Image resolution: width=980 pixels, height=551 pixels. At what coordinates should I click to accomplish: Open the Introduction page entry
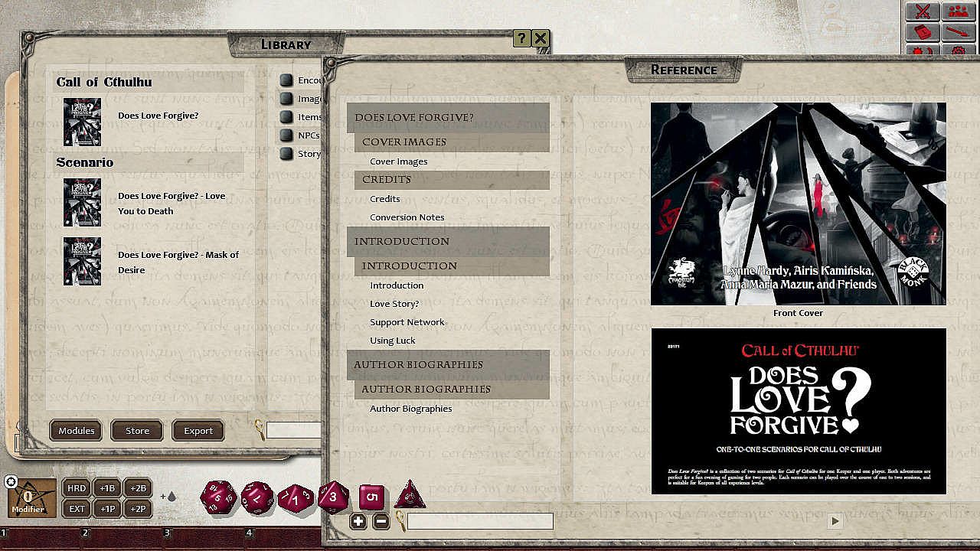(x=397, y=285)
